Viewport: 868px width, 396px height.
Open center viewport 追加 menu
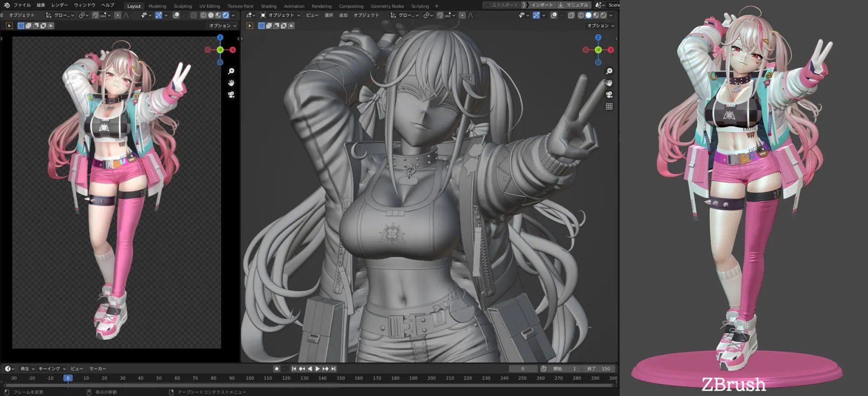343,15
